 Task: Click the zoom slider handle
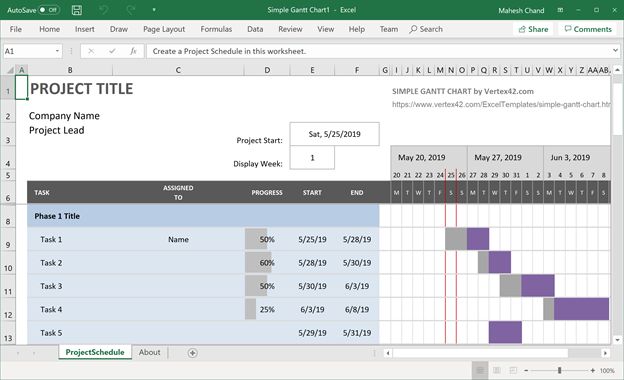coord(560,370)
